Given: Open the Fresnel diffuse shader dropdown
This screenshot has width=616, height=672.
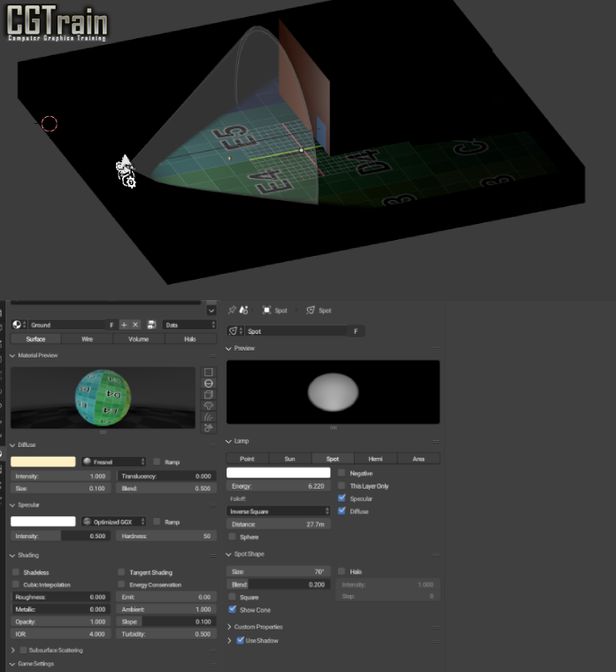Looking at the screenshot, I should click(x=112, y=461).
